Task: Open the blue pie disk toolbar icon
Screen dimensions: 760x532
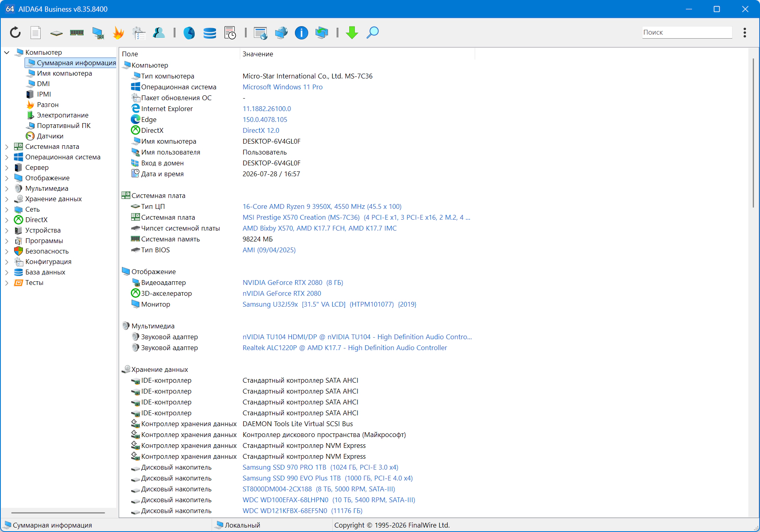Action: point(189,33)
